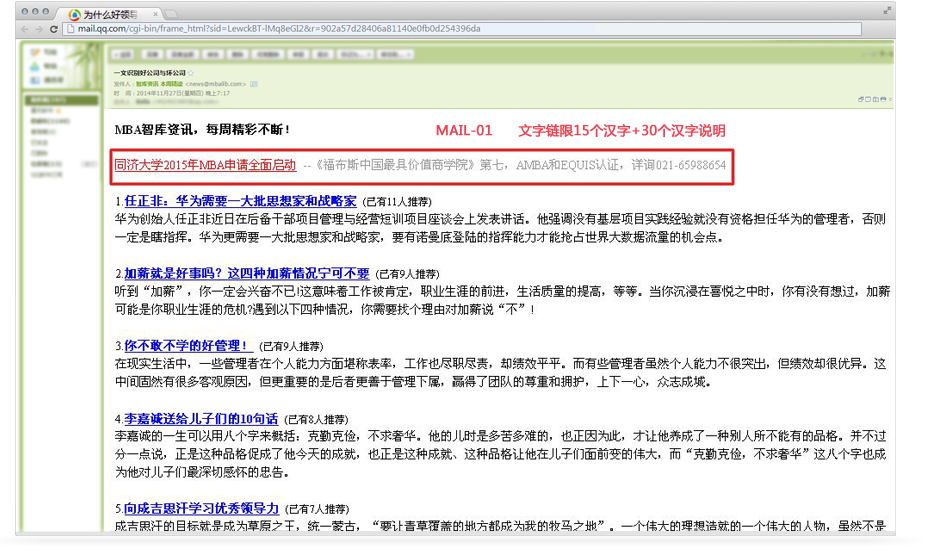The height and width of the screenshot is (553, 927).
Task: Open article 你不敢不学的好管理！
Action: pos(189,346)
